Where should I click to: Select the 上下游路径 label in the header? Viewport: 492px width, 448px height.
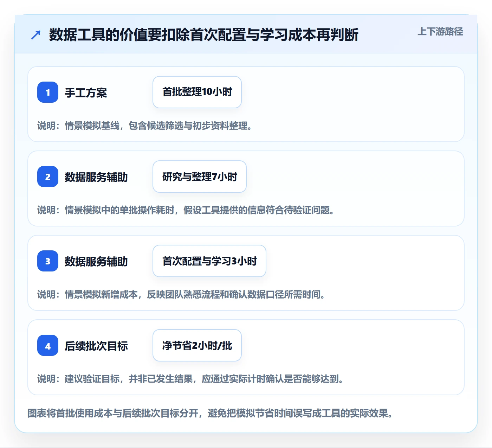pos(440,32)
